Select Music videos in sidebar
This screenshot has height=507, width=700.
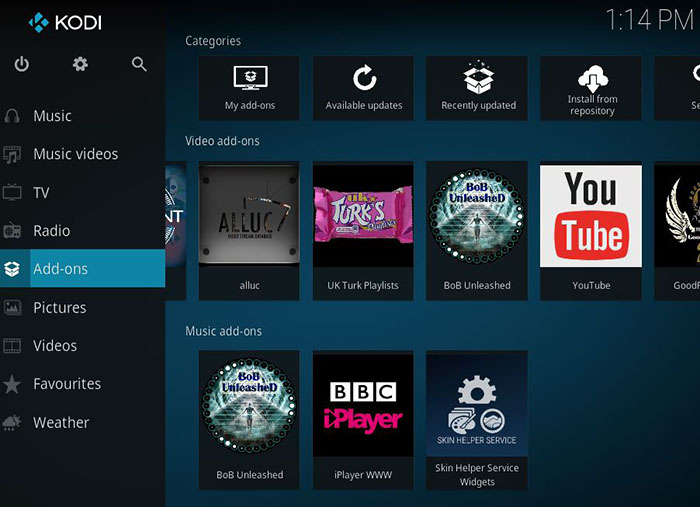tap(83, 154)
